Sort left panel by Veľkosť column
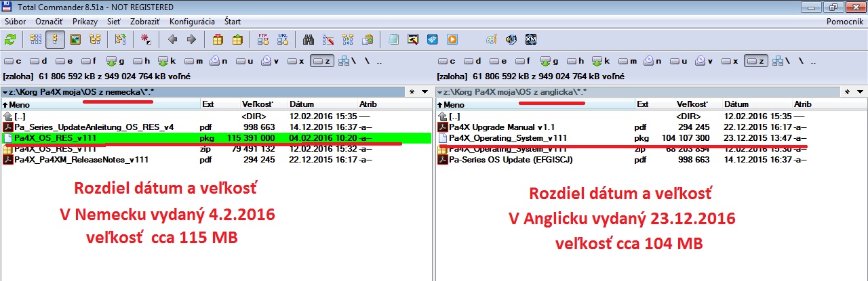Image resolution: width=868 pixels, height=281 pixels. [263, 105]
